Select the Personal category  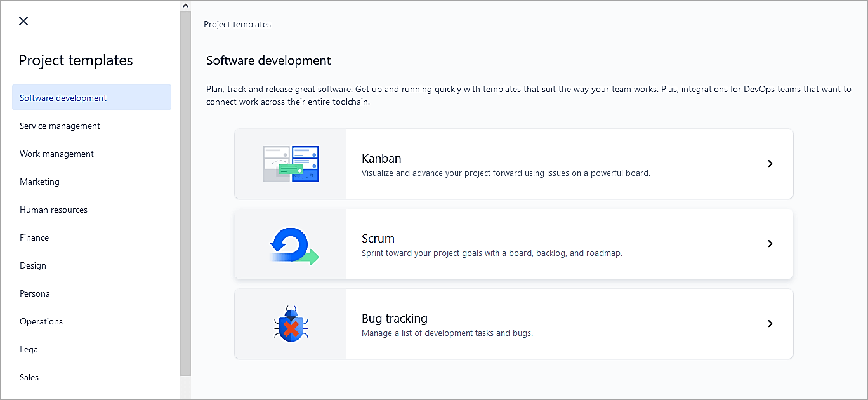pyautogui.click(x=36, y=293)
